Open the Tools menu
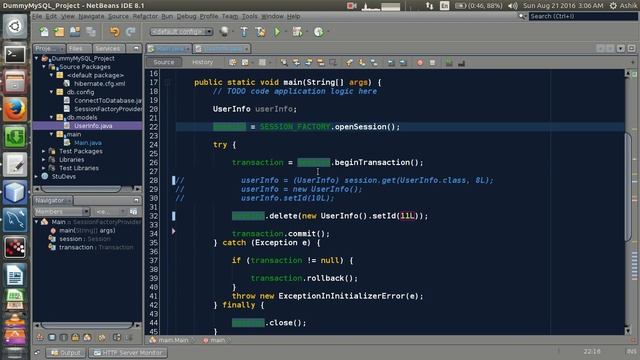 (x=249, y=16)
